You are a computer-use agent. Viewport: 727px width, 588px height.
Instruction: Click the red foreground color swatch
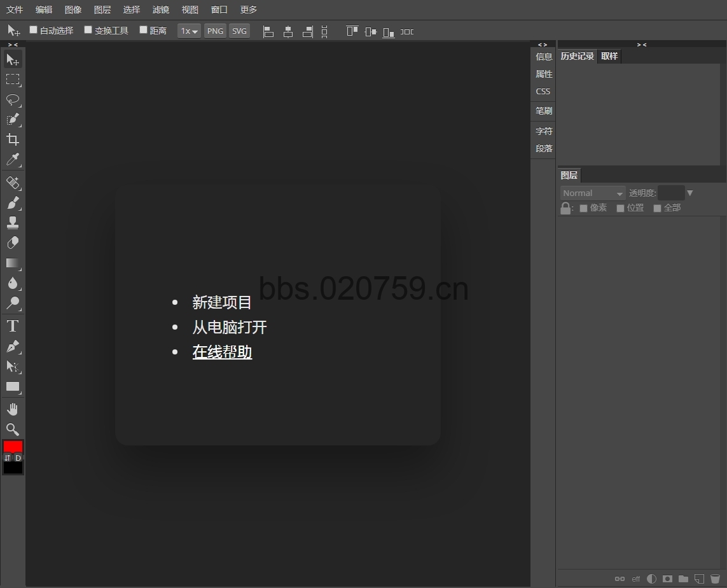pyautogui.click(x=13, y=447)
